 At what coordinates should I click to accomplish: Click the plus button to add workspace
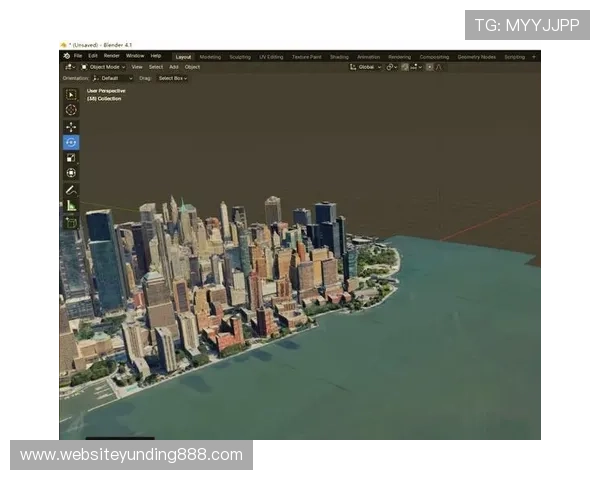(534, 57)
